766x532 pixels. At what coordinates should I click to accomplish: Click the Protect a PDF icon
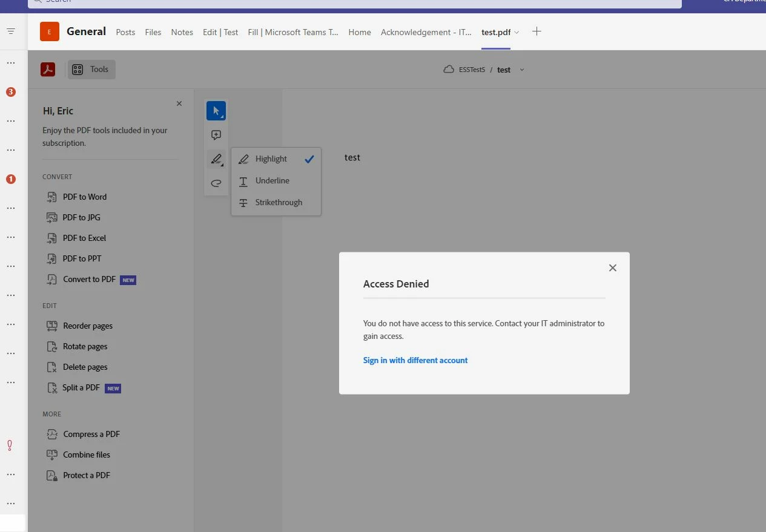click(x=52, y=475)
